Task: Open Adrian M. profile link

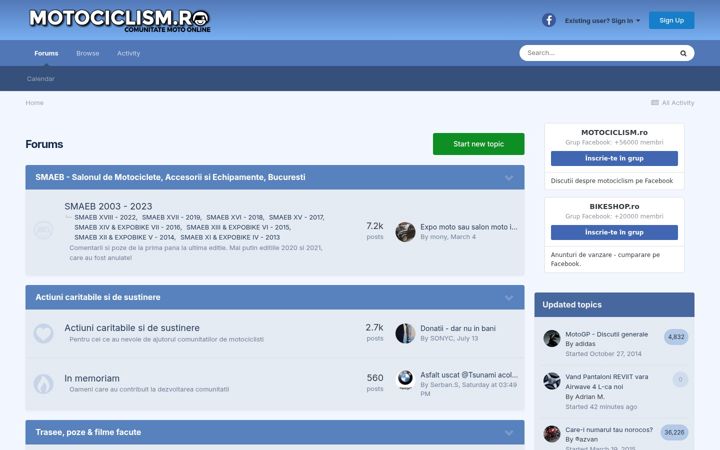Action: [590, 397]
